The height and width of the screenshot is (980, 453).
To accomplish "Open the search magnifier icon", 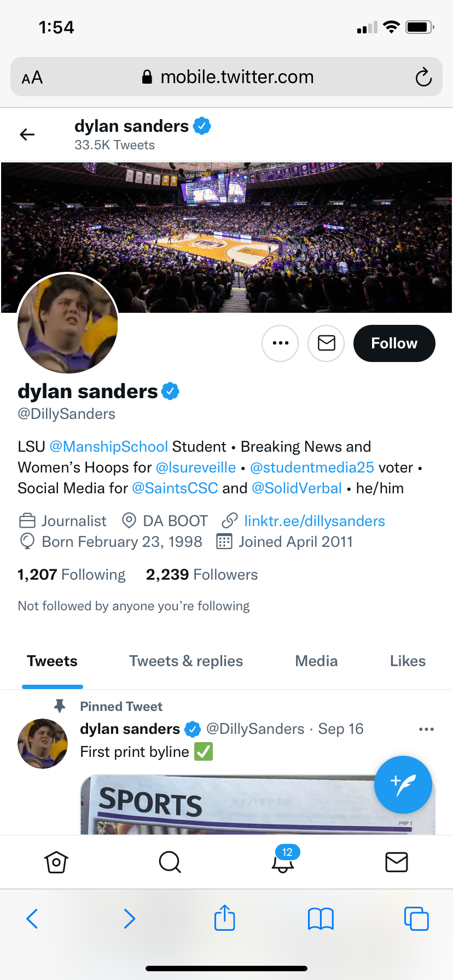I will [170, 862].
